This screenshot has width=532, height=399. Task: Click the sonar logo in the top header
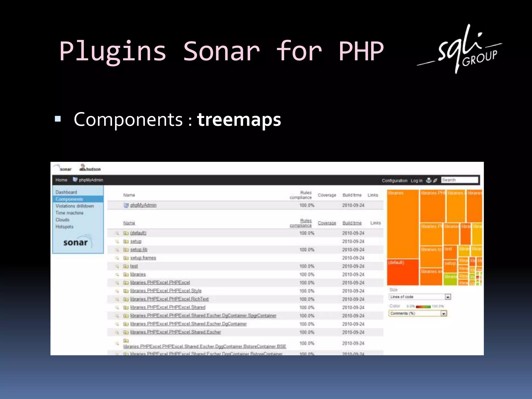[x=63, y=168]
